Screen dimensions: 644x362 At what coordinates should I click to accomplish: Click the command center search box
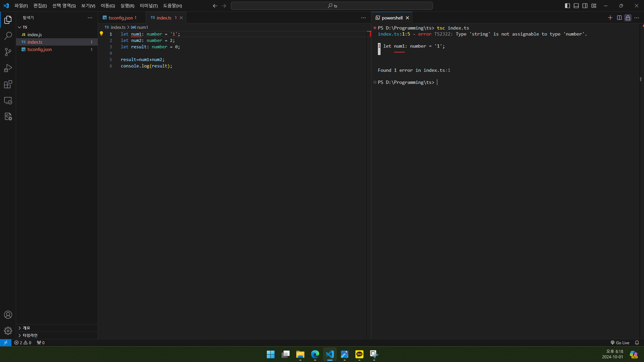click(332, 6)
